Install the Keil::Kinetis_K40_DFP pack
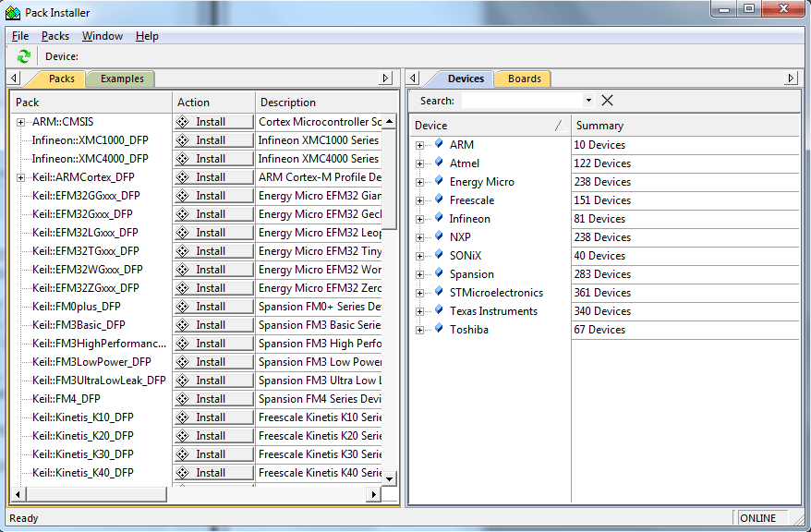811x532 pixels. click(x=213, y=473)
